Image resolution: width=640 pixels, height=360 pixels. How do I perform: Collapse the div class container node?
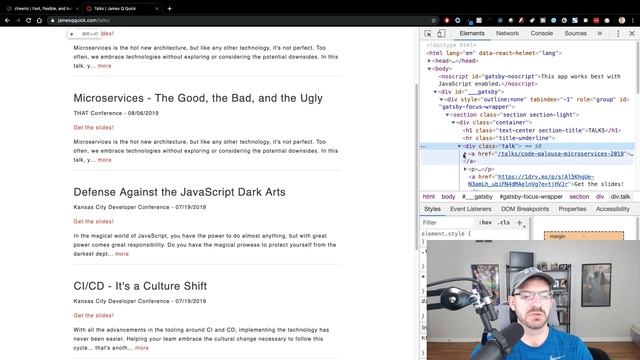tap(453, 122)
